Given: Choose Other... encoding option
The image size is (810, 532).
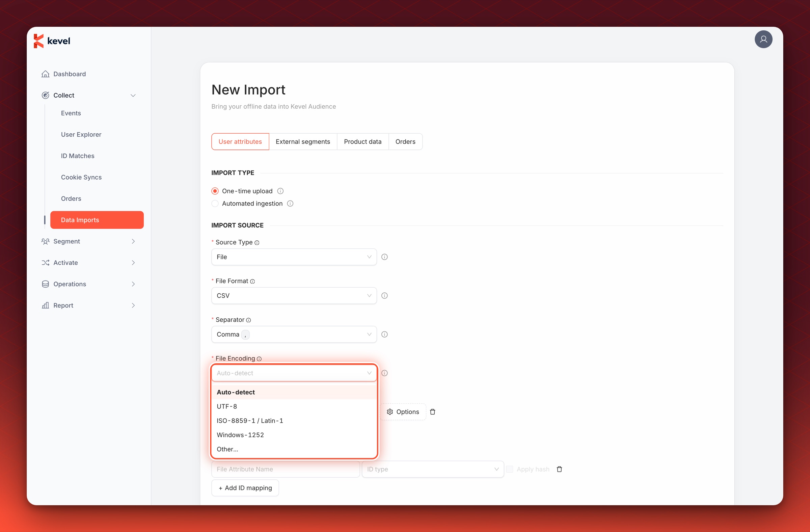Looking at the screenshot, I should tap(294, 449).
